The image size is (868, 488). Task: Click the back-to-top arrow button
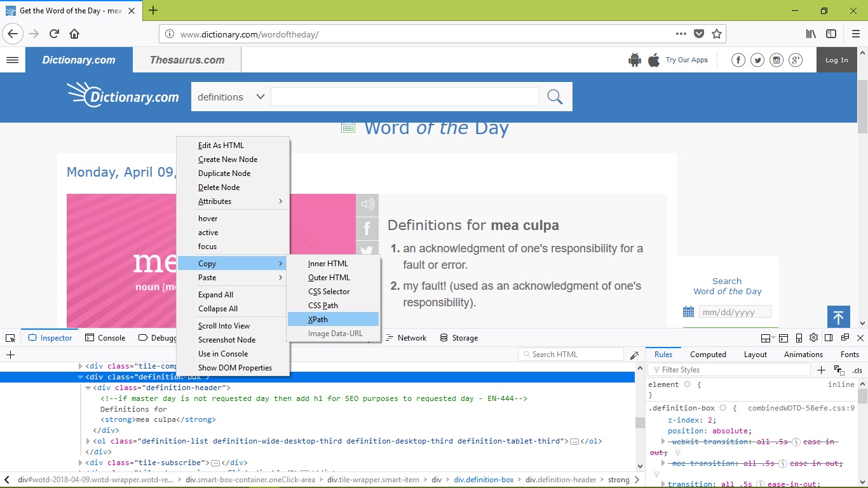[838, 316]
